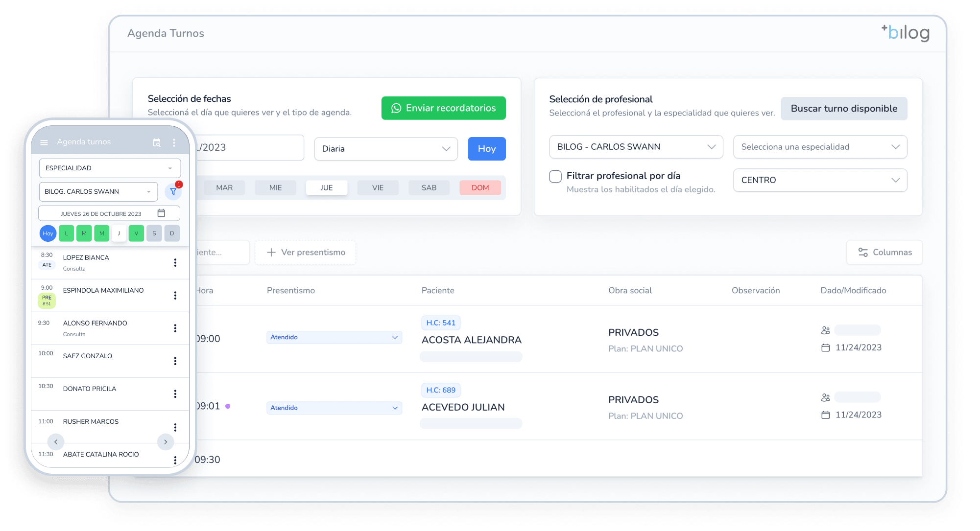Click the blue Hoy button
The height and width of the screenshot is (531, 980).
coord(487,149)
